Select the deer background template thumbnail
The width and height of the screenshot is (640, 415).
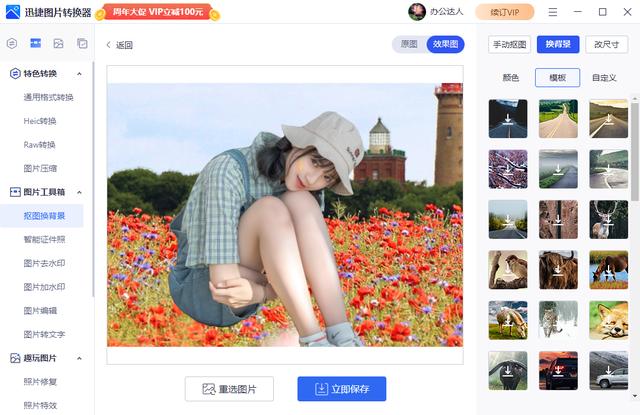pyautogui.click(x=608, y=219)
